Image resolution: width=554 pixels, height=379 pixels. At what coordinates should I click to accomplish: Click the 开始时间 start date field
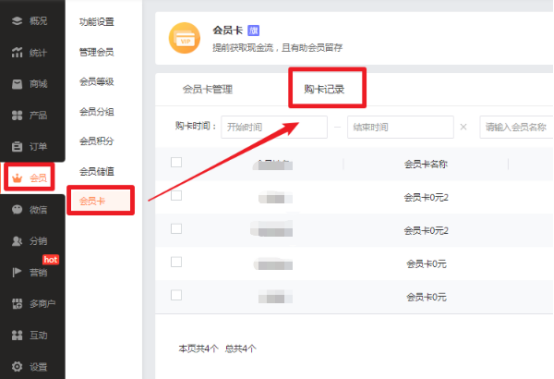[x=274, y=127]
